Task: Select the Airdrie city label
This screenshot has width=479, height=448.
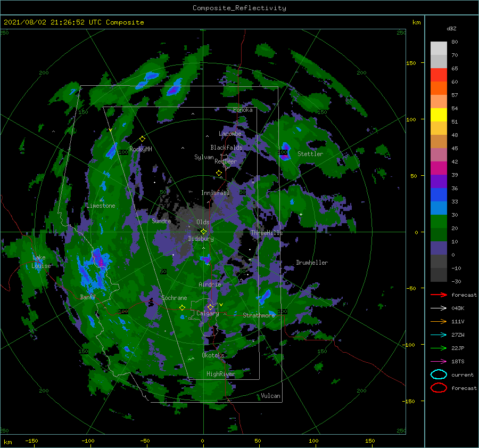Action: 210,284
